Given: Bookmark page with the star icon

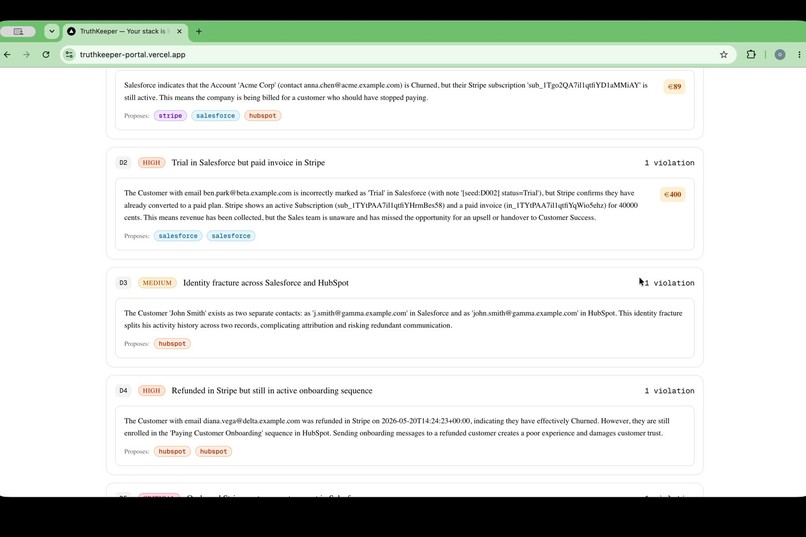Looking at the screenshot, I should click(724, 54).
